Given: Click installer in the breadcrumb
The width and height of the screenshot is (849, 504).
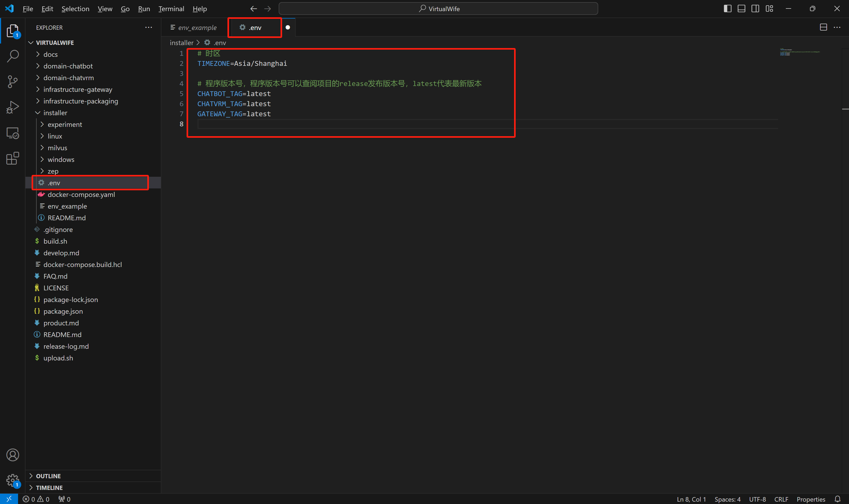Looking at the screenshot, I should tap(181, 43).
